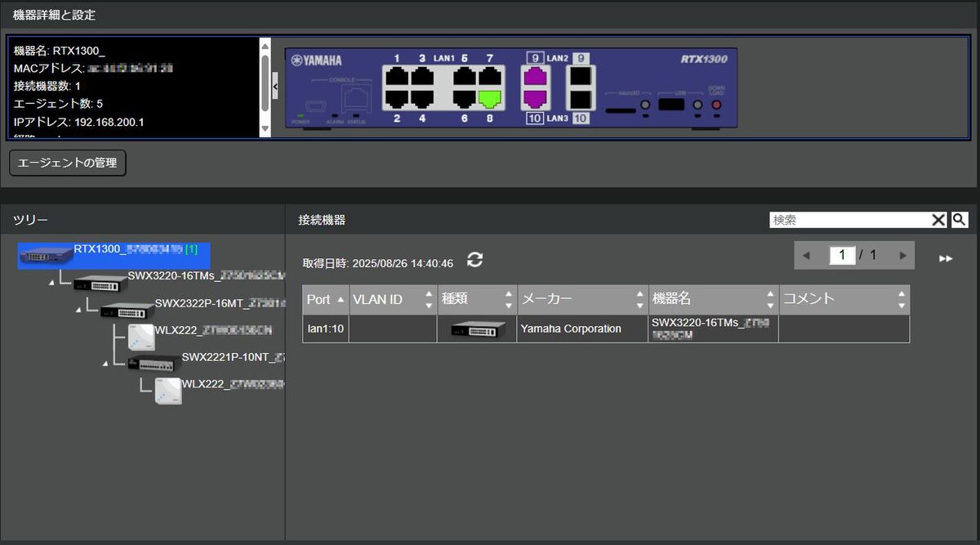Select SWX2221P-10NT in the tree
Image resolution: width=980 pixels, height=545 pixels.
coord(233,357)
